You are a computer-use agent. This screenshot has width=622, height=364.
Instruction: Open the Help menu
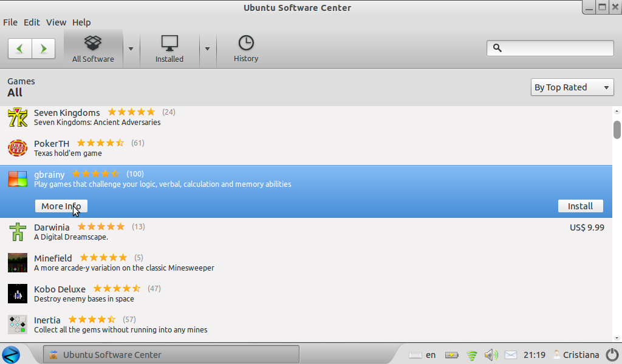(x=81, y=22)
